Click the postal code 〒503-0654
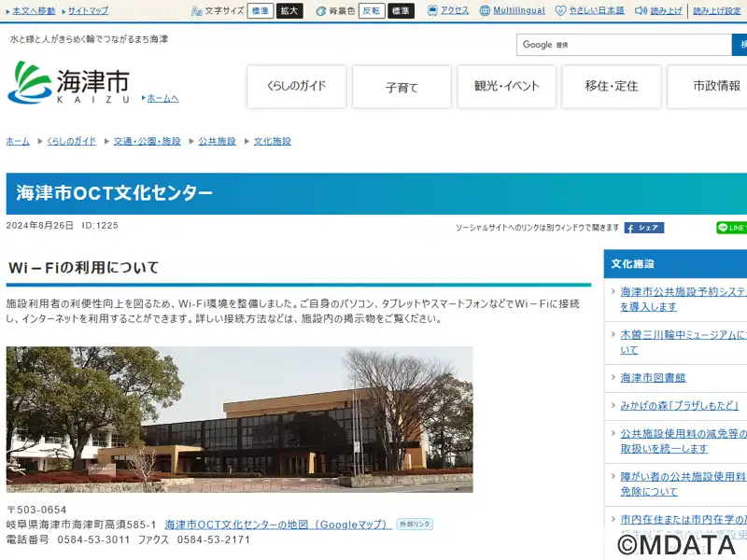Viewport: 747px width, 560px height. [36, 510]
